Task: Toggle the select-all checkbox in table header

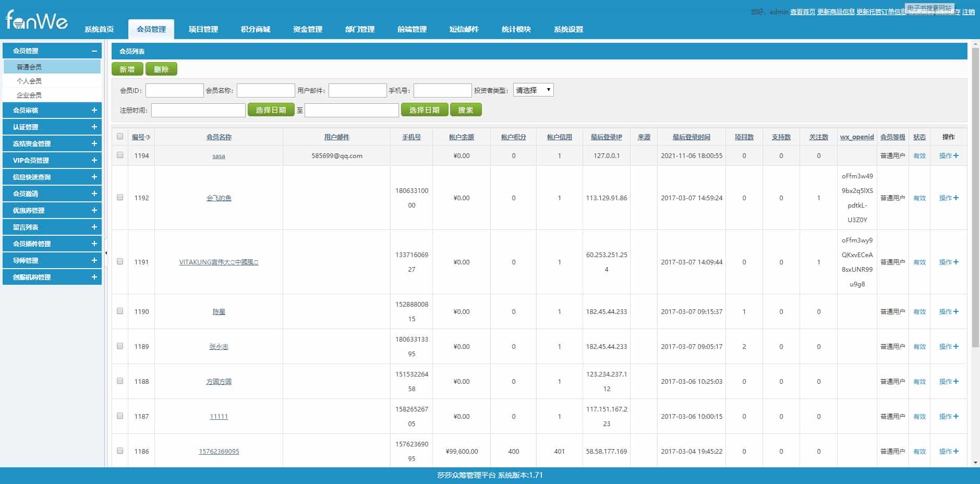Action: point(120,137)
